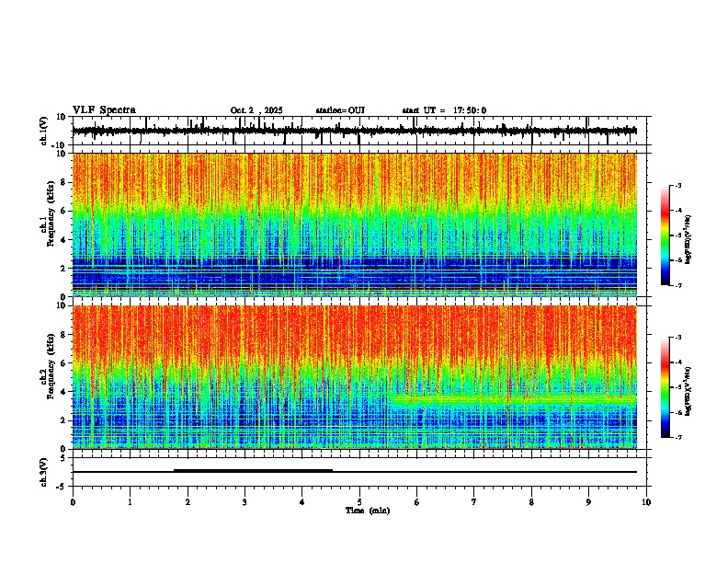728x563 pixels.
Task: Click time axis tick label "8"
Action: [x=531, y=502]
